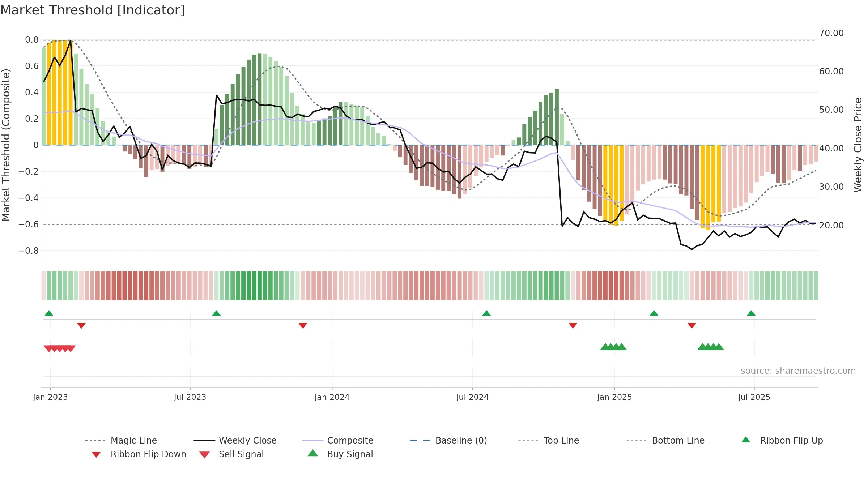Click the −0.6 left axis label
Screen dimensions: 868x488
click(29, 224)
